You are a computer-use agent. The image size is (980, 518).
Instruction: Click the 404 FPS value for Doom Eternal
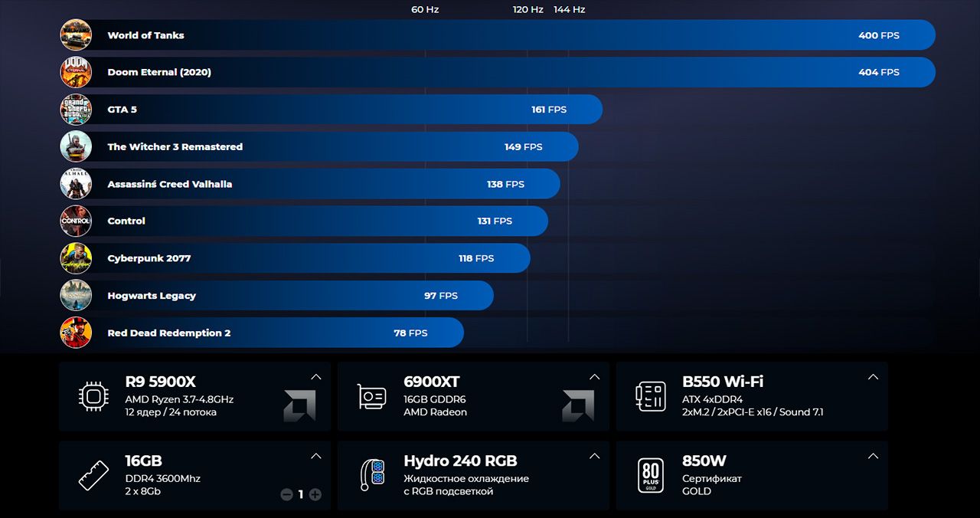tap(879, 72)
